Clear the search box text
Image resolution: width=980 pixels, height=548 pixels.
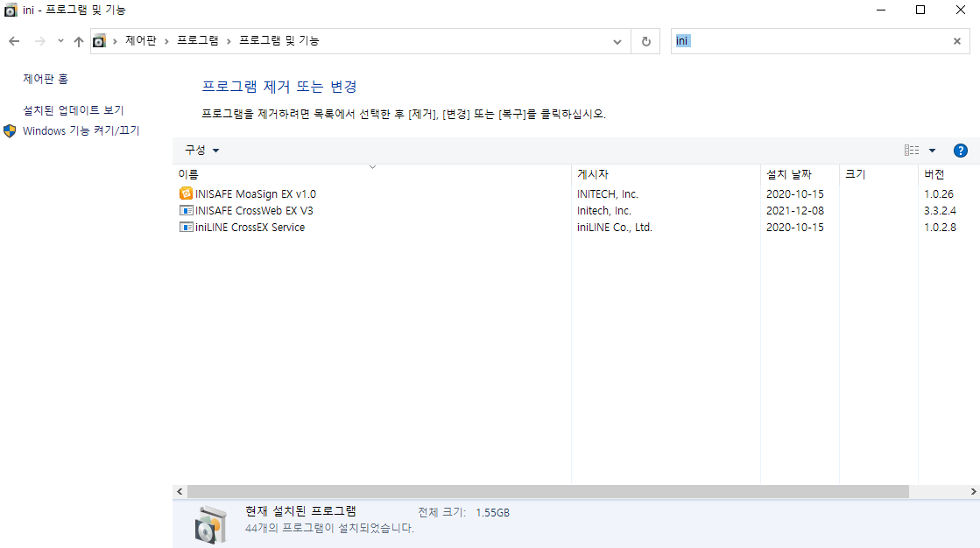(957, 41)
